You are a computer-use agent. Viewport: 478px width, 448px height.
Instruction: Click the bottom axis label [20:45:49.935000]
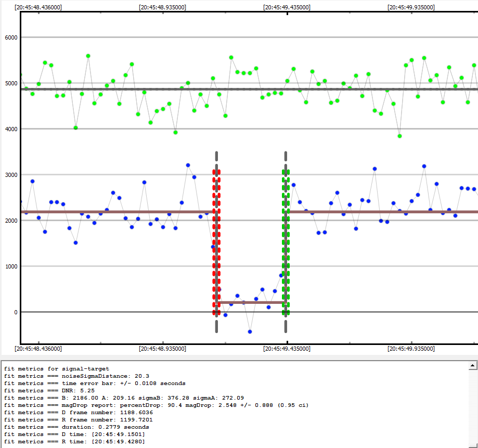(411, 349)
